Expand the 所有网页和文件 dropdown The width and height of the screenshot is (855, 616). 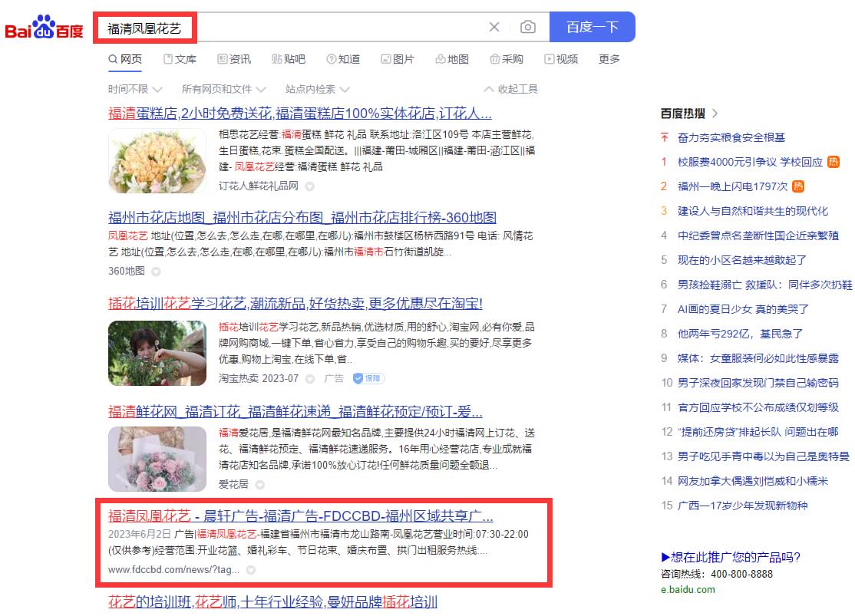[223, 89]
